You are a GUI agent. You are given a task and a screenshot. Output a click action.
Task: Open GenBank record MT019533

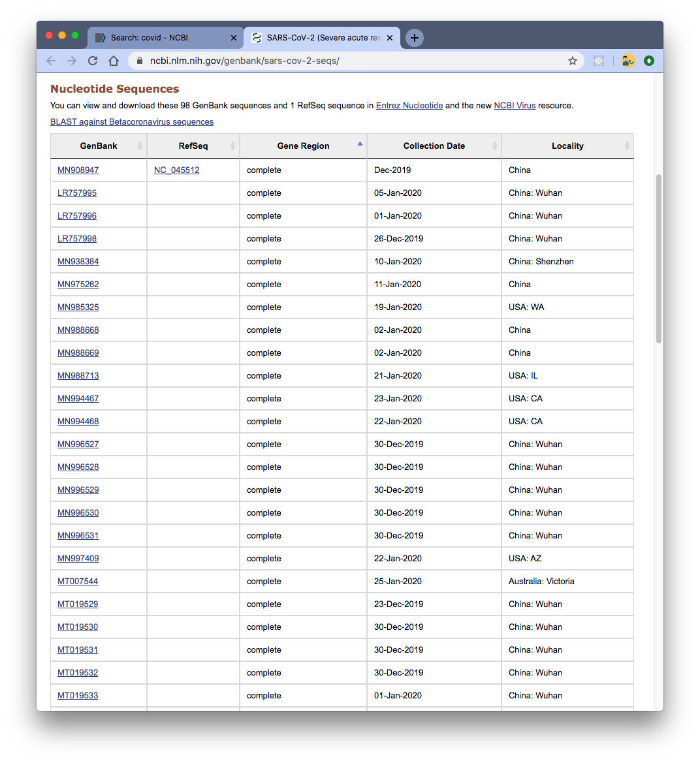point(78,696)
